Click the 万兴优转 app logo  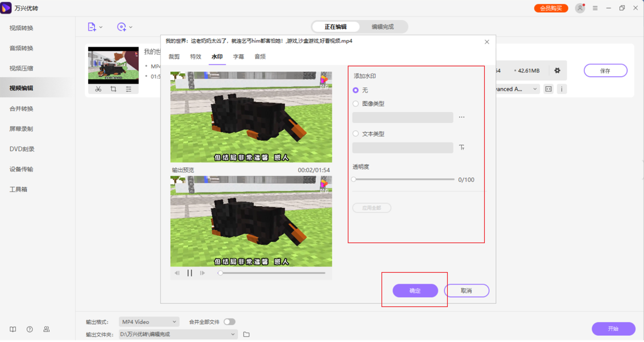coord(6,8)
